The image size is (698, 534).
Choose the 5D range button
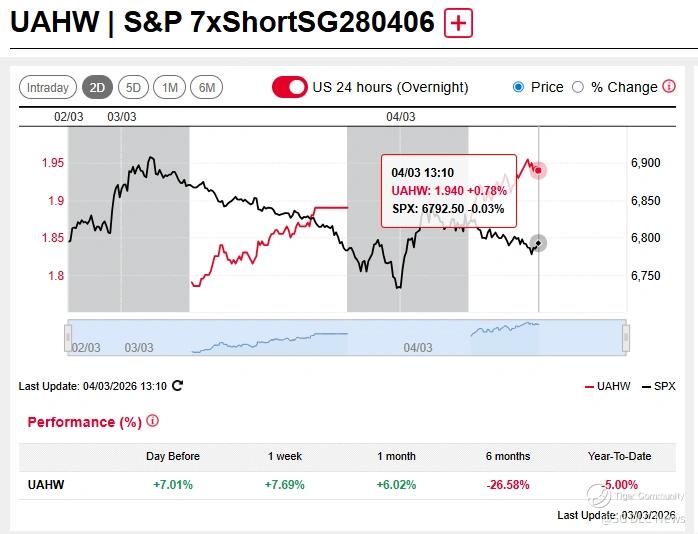point(133,87)
